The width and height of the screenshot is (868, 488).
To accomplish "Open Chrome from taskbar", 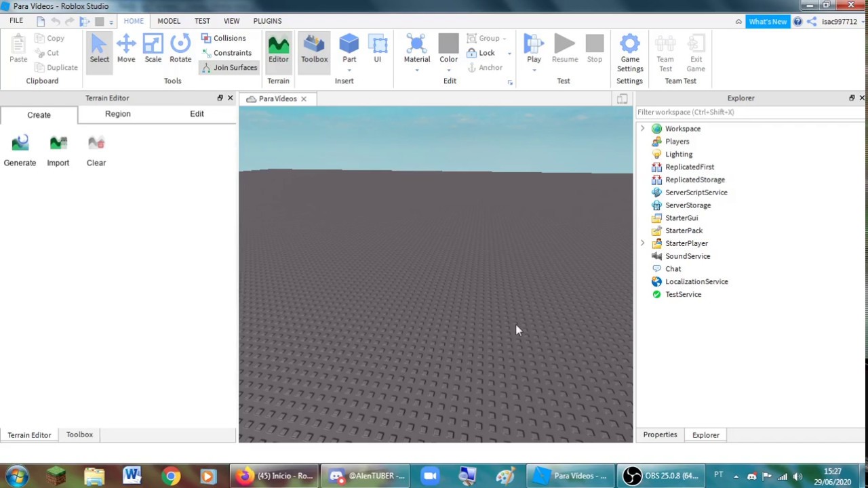I will click(x=171, y=476).
